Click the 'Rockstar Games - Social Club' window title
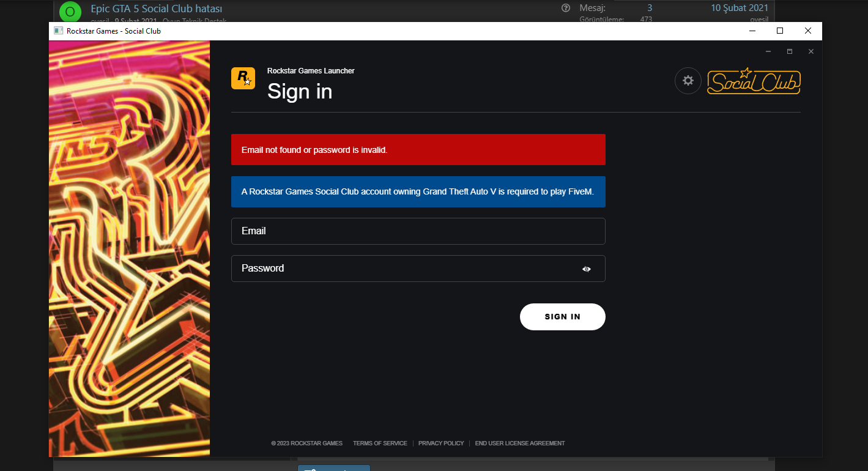Screen dimensions: 868x471 click(x=114, y=31)
